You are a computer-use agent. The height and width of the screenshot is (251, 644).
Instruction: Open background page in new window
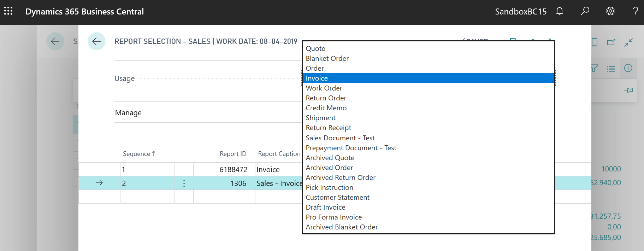point(611,42)
